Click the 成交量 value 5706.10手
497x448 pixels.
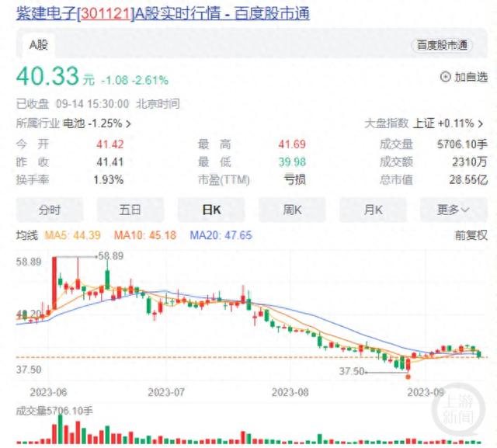click(x=462, y=144)
